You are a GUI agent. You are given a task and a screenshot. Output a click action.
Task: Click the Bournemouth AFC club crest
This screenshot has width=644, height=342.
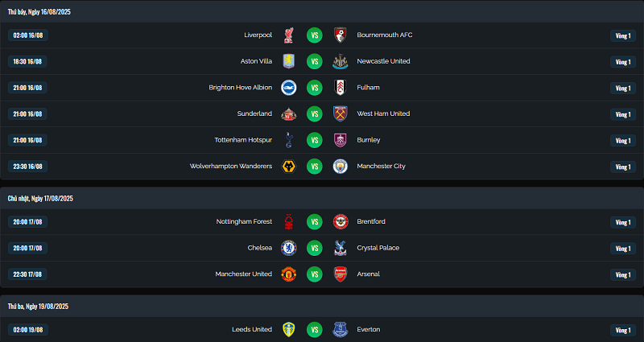click(340, 35)
